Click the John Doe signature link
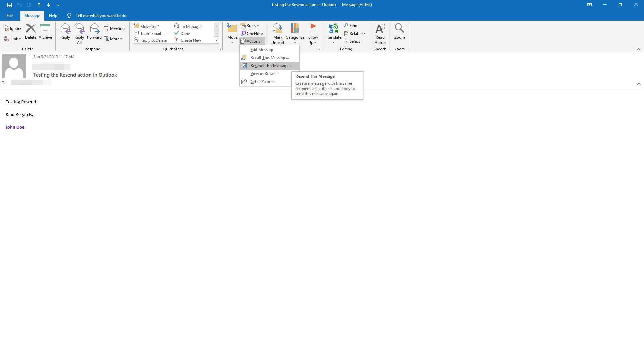The image size is (644, 351). pyautogui.click(x=15, y=127)
